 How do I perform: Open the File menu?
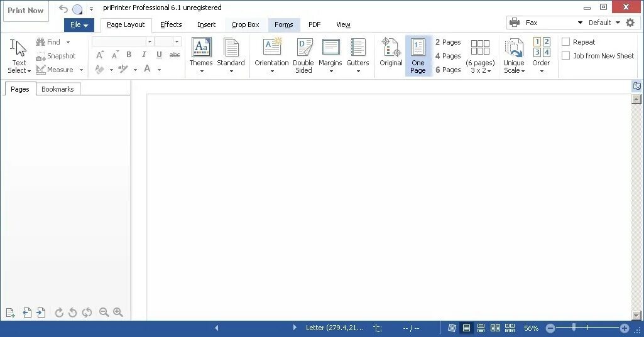tap(79, 25)
